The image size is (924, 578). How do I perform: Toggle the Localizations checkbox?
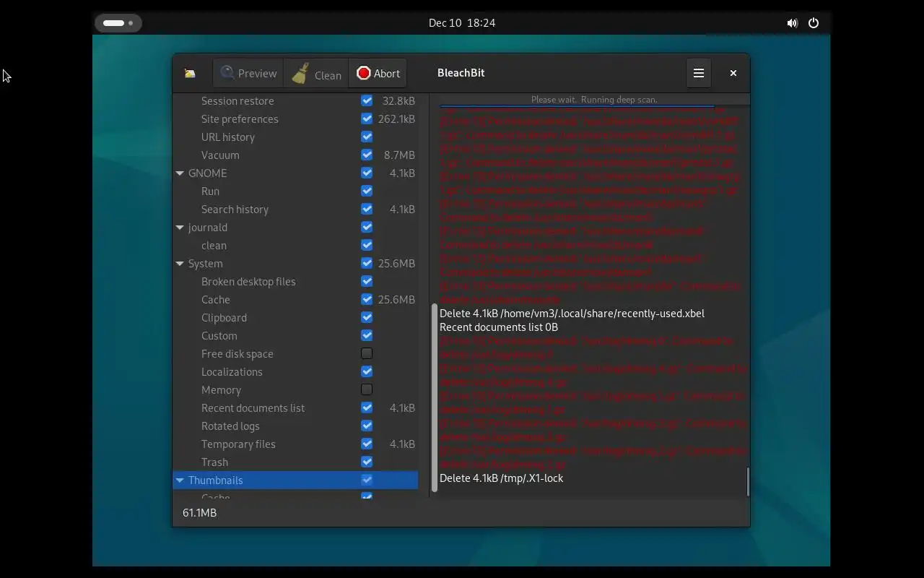pyautogui.click(x=367, y=371)
